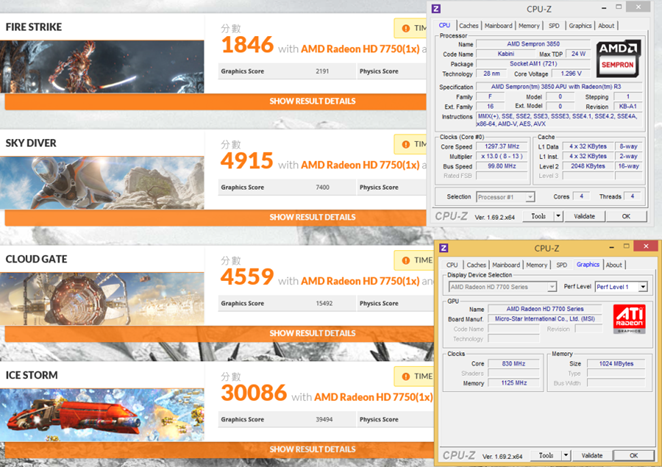Open the Cloud Gate benchmark thumbnail

pyautogui.click(x=102, y=299)
